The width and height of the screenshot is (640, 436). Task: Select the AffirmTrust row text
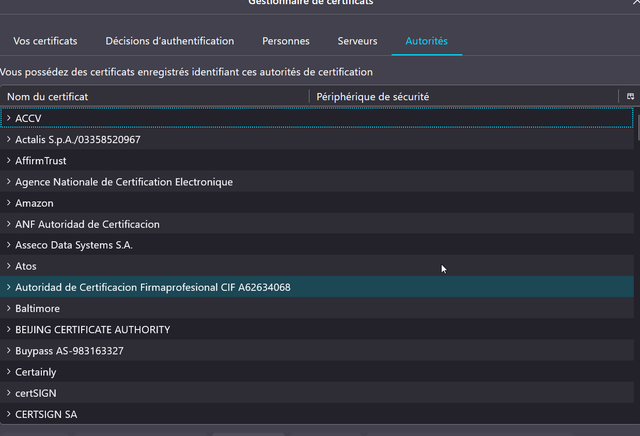tap(40, 161)
